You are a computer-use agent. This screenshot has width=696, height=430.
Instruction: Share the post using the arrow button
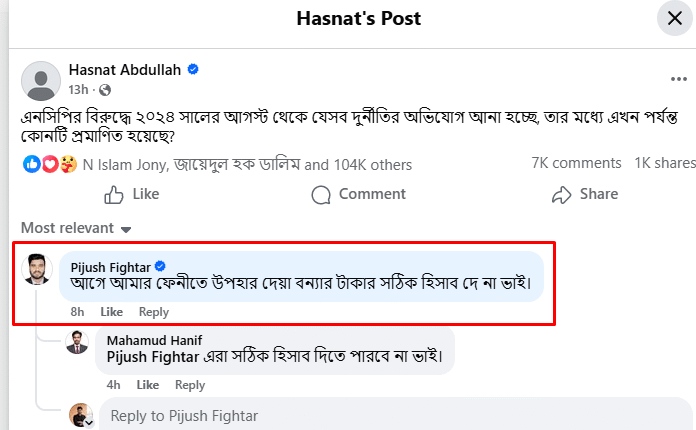tap(584, 194)
